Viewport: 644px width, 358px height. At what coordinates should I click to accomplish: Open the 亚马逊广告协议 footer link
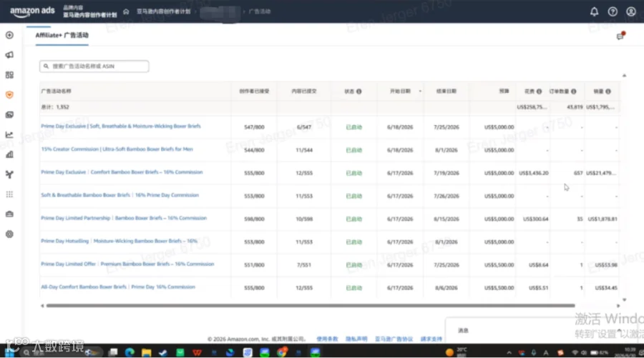coord(394,339)
